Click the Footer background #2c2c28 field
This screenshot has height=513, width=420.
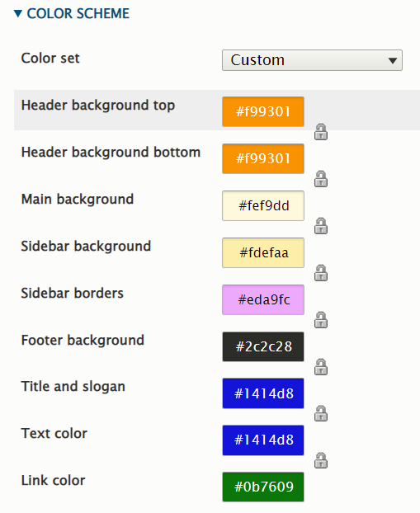click(x=263, y=346)
